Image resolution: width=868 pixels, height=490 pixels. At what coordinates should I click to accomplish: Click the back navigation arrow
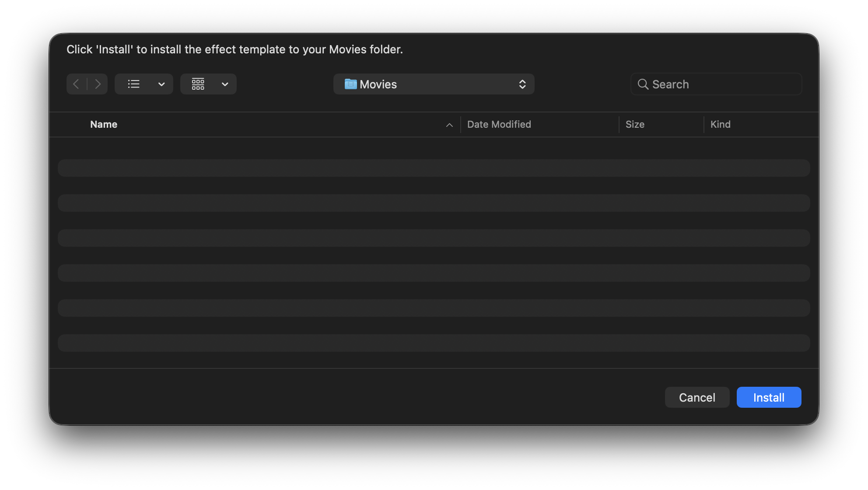(x=76, y=84)
